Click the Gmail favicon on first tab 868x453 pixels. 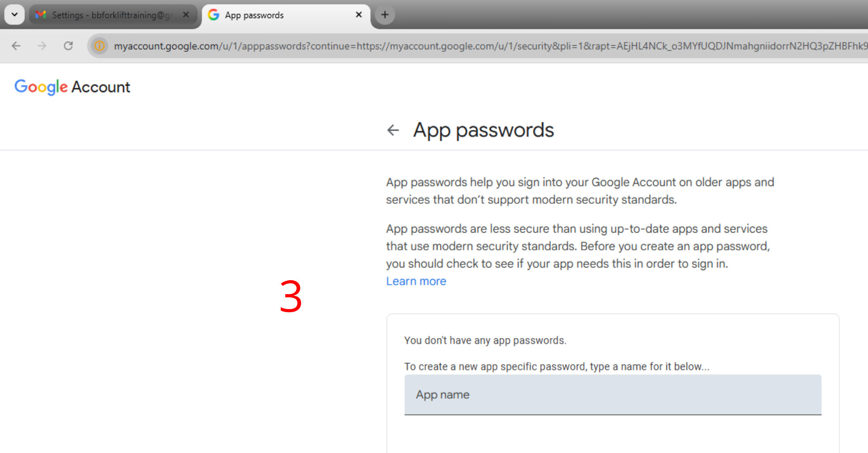pyautogui.click(x=41, y=15)
